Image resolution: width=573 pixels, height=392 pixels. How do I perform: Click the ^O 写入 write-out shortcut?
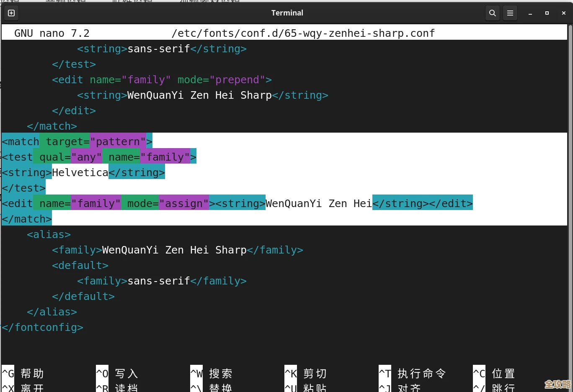tap(117, 373)
